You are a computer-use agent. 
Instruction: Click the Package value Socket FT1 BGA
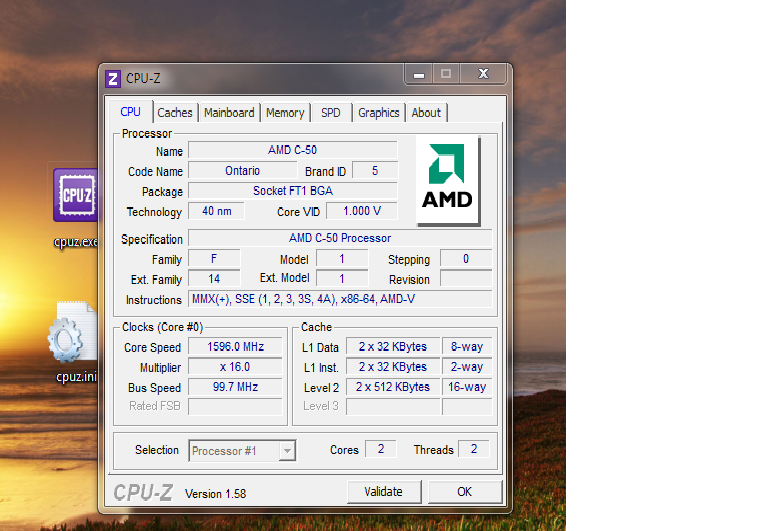coord(292,191)
